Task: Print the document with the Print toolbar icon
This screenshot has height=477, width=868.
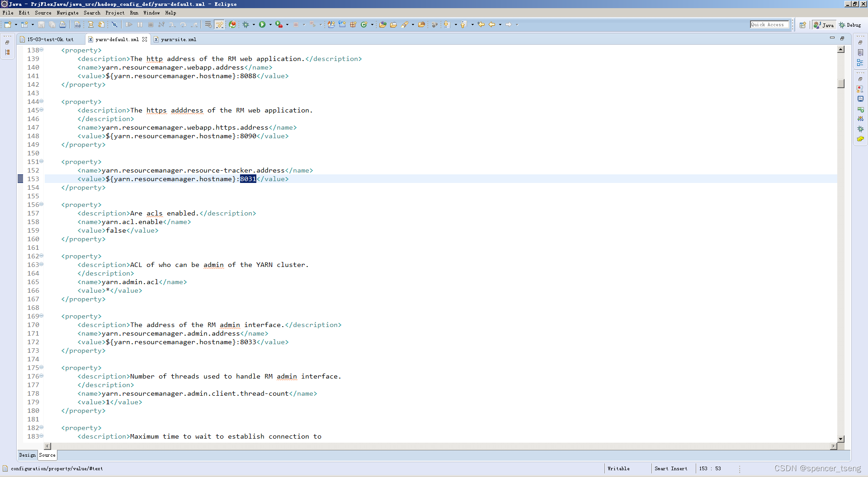Action: (x=63, y=25)
